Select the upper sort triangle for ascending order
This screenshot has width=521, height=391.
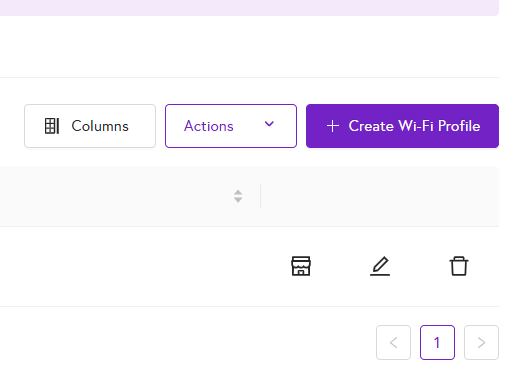[238, 193]
